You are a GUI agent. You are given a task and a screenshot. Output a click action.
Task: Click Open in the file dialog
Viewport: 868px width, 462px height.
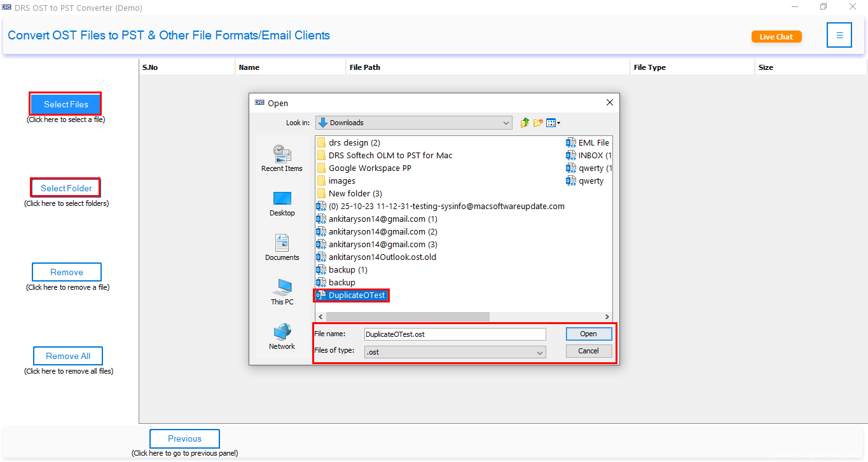pos(588,334)
